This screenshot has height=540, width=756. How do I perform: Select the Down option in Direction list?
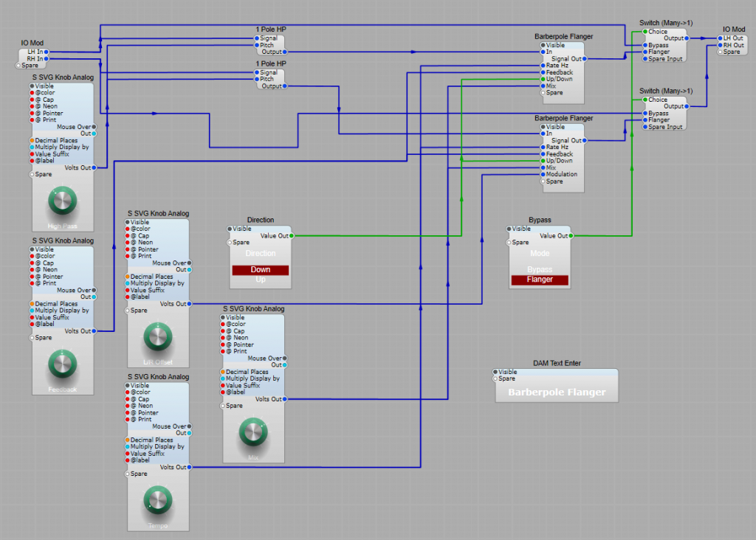click(261, 270)
